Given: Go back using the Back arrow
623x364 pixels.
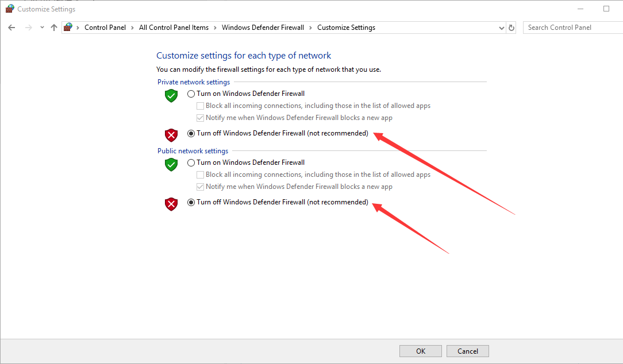Looking at the screenshot, I should (x=11, y=28).
